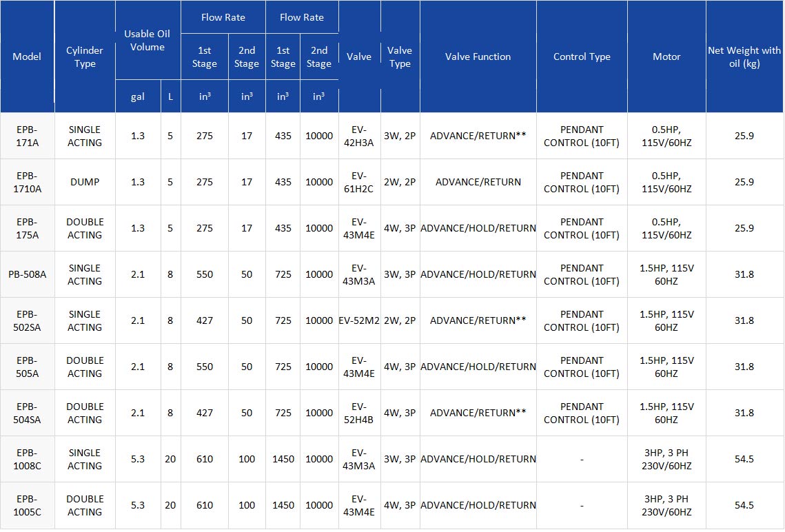Select model cell EPB-1008C

(x=27, y=459)
